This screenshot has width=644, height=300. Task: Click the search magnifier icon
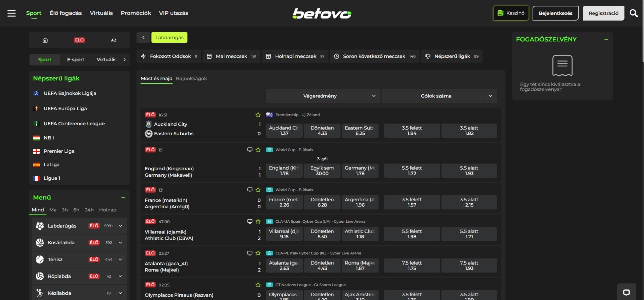pos(634,13)
